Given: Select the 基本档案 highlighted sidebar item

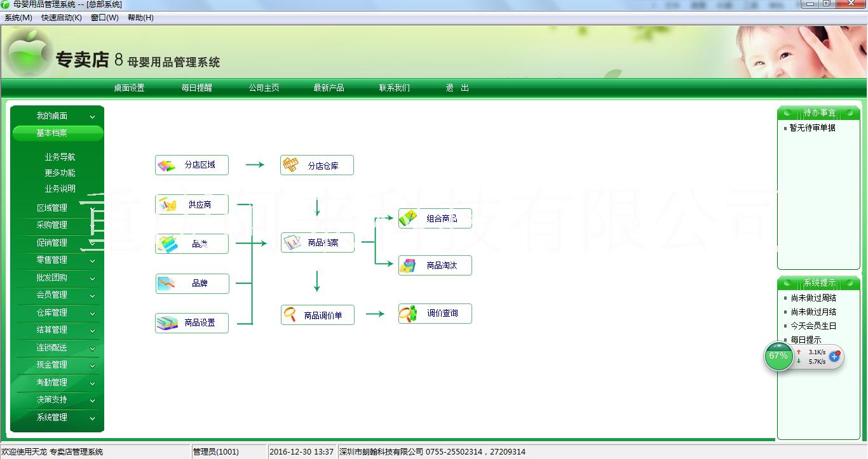Looking at the screenshot, I should pyautogui.click(x=57, y=133).
